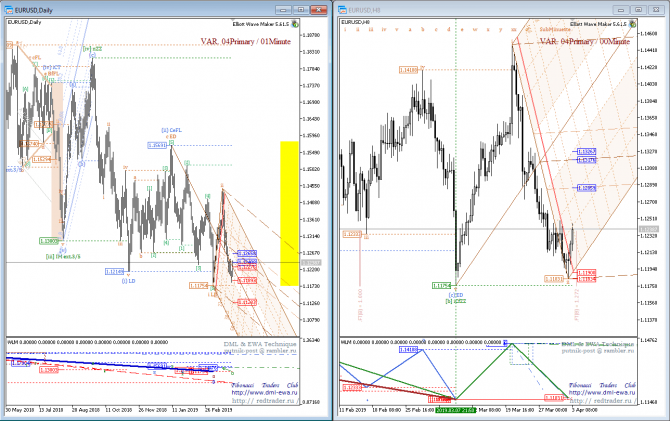The height and width of the screenshot is (421, 670).
Task: Select wave label 'iv' in H8 label row
Action: tap(384, 29)
